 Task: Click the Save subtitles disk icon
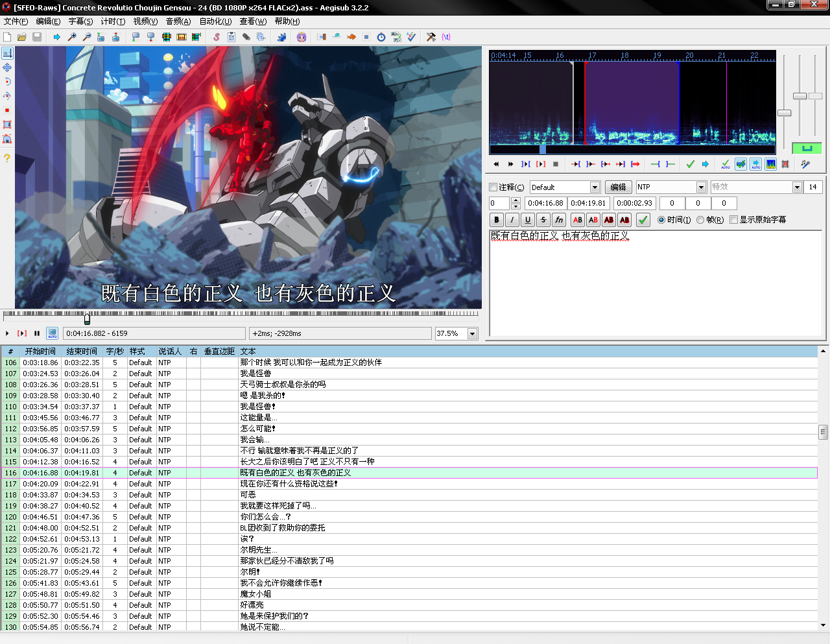[x=37, y=37]
